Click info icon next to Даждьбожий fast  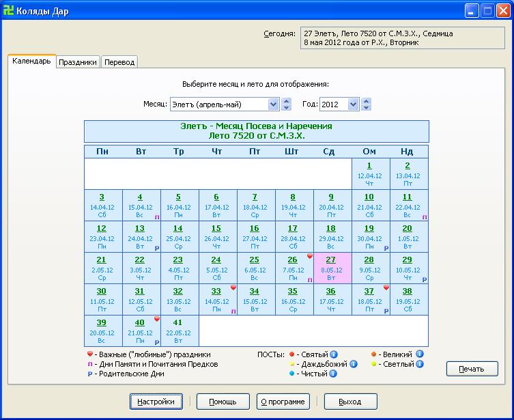click(354, 364)
